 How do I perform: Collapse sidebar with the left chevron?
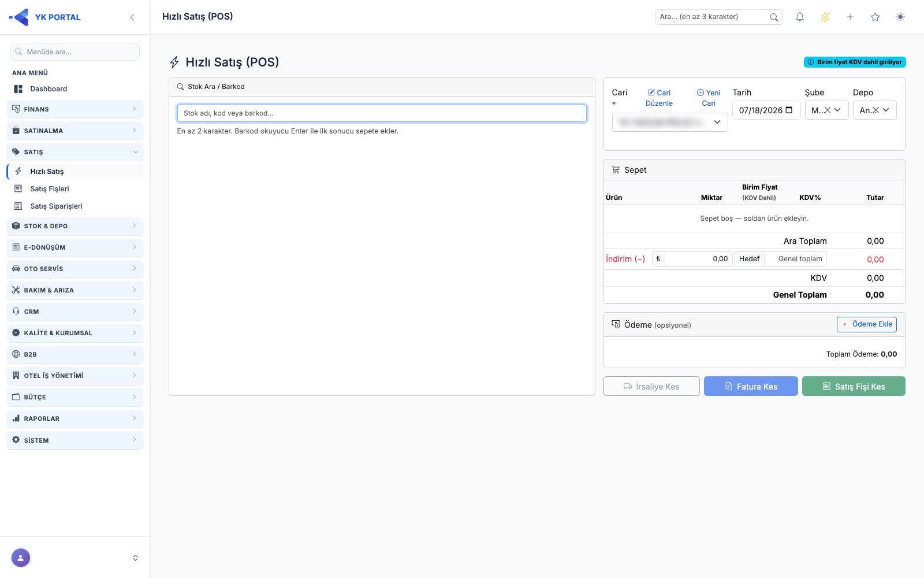[x=132, y=17]
